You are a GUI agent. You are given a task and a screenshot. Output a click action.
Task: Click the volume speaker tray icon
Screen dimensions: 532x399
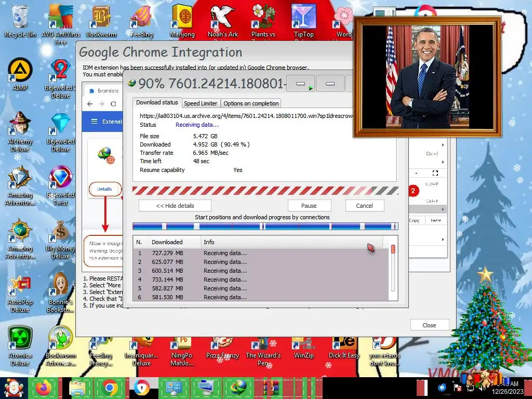point(482,388)
